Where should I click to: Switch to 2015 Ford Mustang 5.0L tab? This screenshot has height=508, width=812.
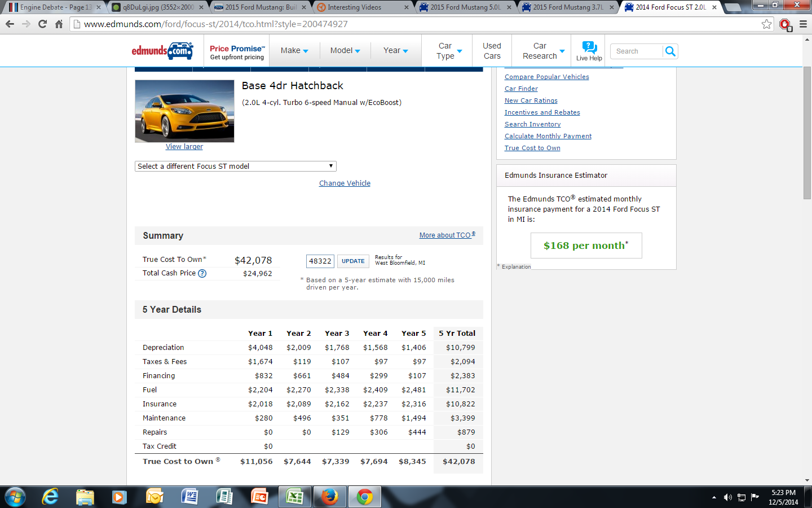[x=465, y=7]
